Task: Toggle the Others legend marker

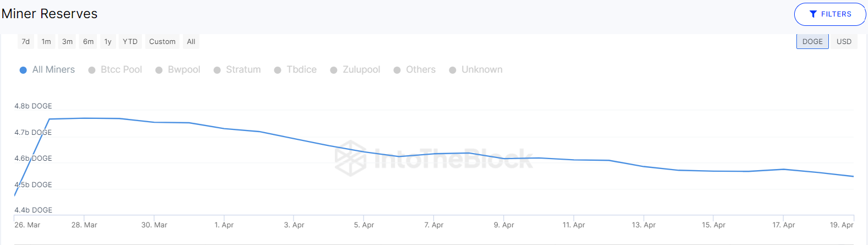Action: [397, 70]
